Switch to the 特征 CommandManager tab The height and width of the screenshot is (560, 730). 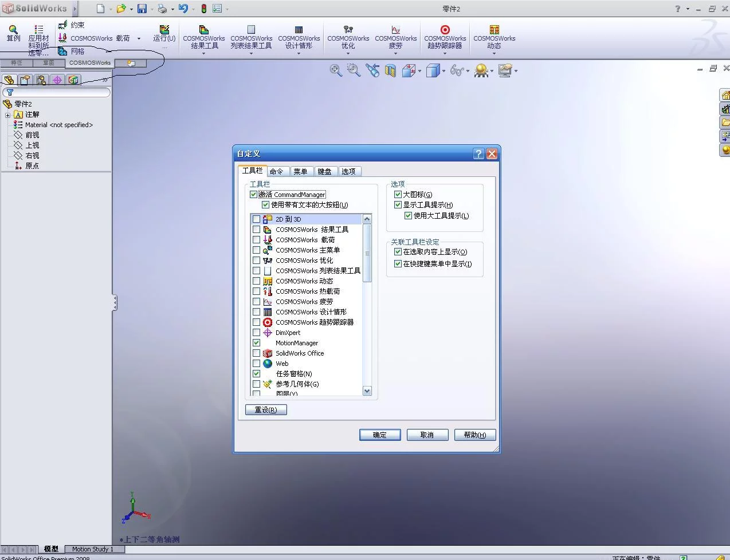click(16, 63)
